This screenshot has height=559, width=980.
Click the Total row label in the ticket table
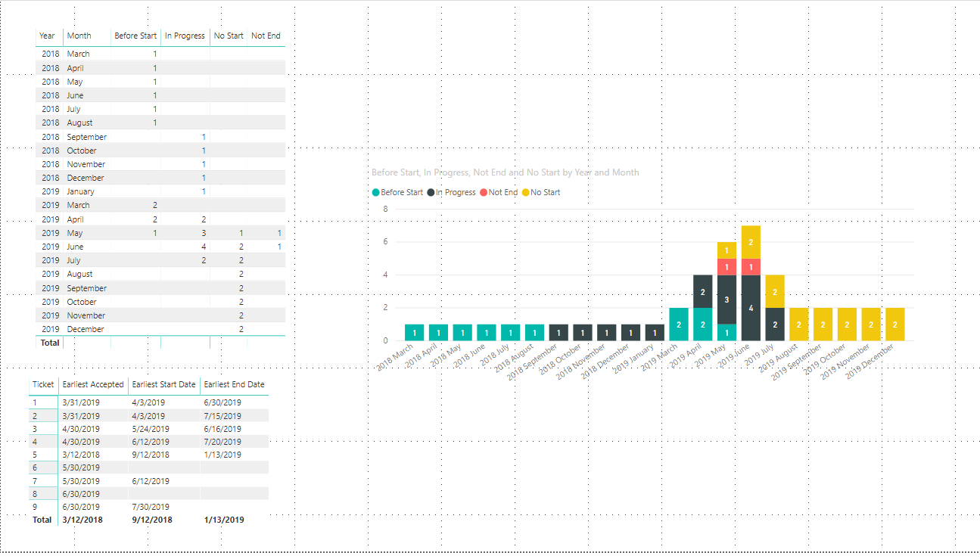(x=42, y=520)
